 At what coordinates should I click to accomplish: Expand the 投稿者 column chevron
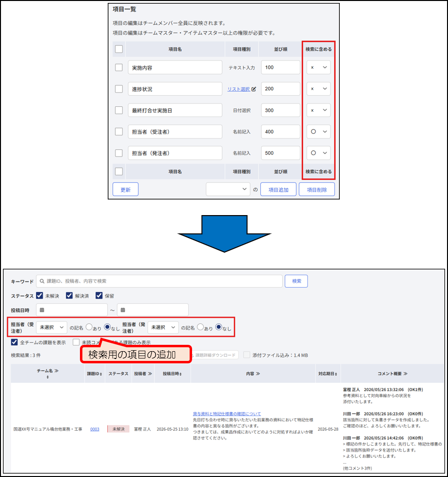point(150,374)
